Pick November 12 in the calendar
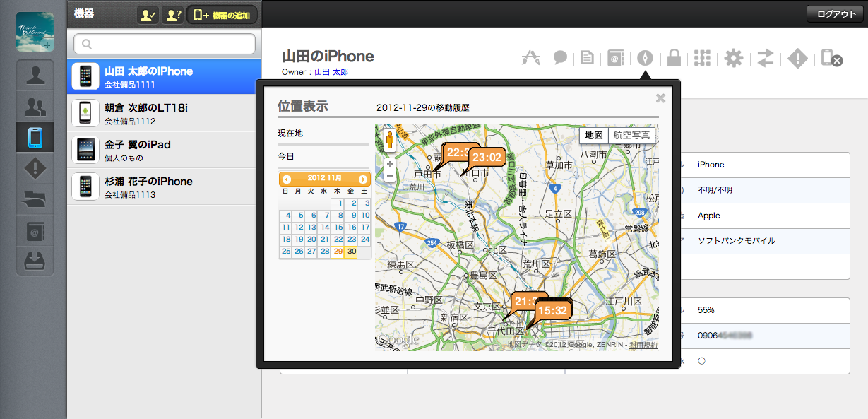This screenshot has width=868, height=419. [299, 228]
